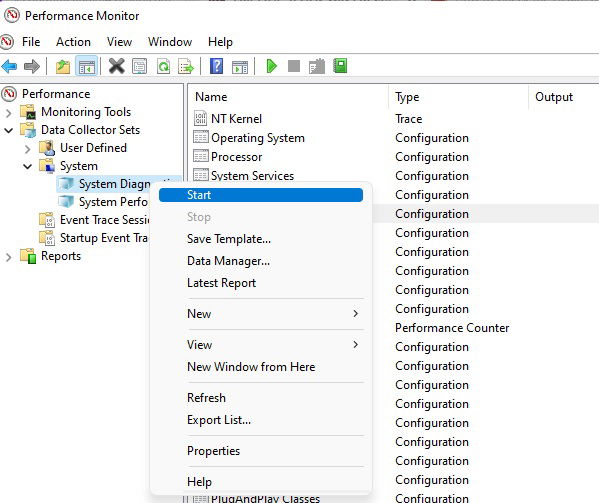Toggle Show/Hide Console Tree toolbar button
Image resolution: width=599 pixels, height=503 pixels.
tap(87, 67)
